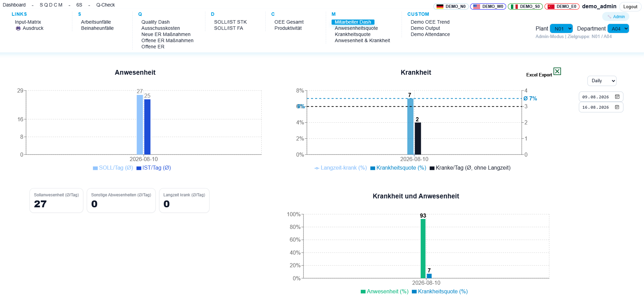Toggle Krankheitsquote (%) legend in Krankheit chart

pos(398,168)
